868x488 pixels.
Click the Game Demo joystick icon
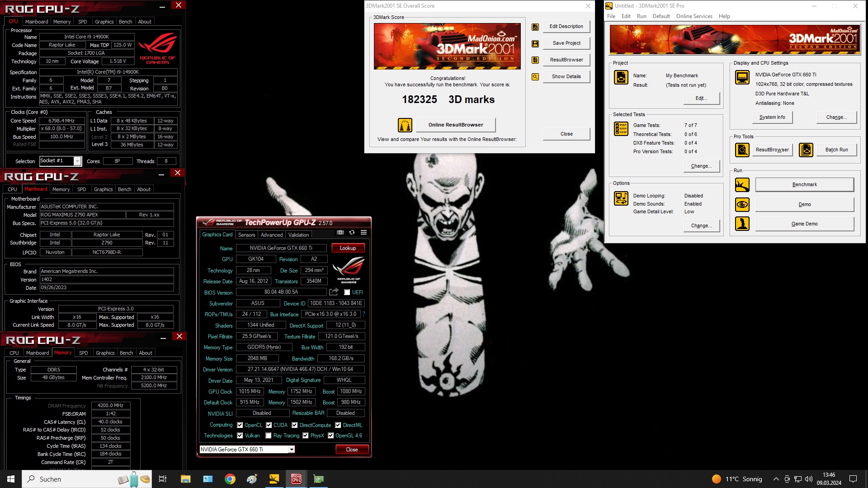[742, 224]
